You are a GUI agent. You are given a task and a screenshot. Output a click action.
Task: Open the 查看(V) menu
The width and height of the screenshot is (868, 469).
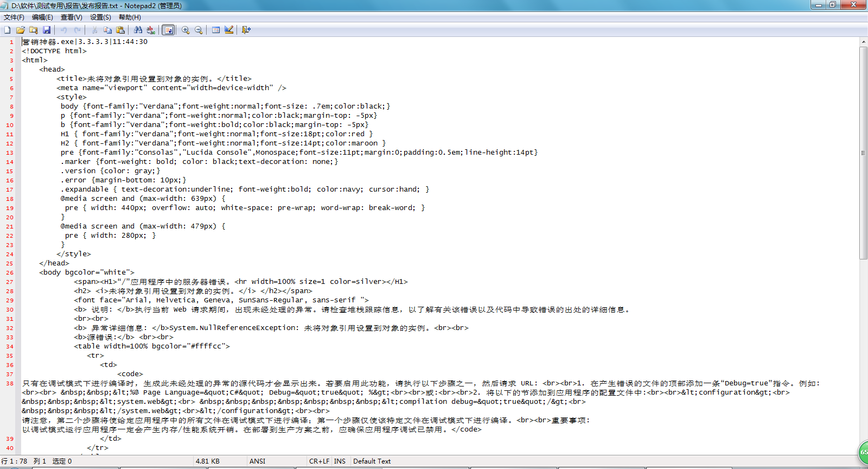(71, 17)
